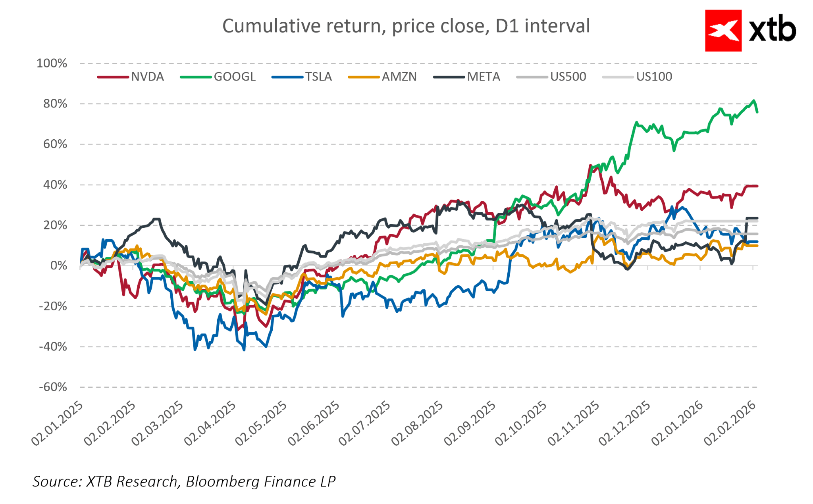Viewport: 813px width, 504px height.
Task: Click the red XTB logo icon
Action: click(x=723, y=31)
